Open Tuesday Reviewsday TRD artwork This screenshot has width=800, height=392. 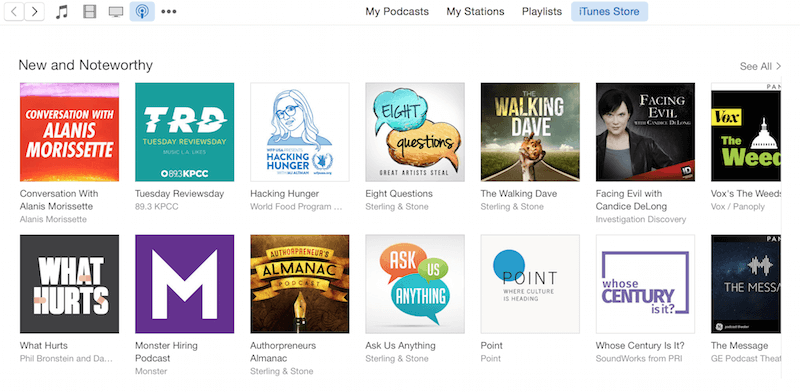185,132
